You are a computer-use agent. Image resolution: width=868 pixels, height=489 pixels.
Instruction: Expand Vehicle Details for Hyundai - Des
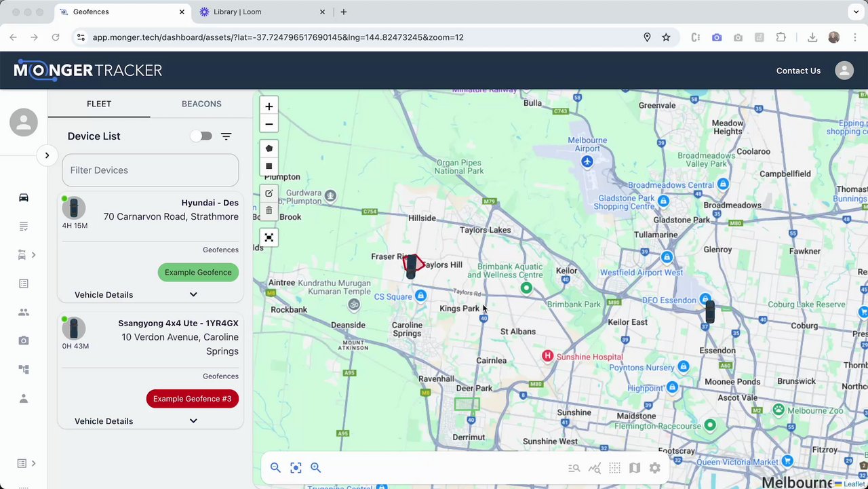point(193,294)
